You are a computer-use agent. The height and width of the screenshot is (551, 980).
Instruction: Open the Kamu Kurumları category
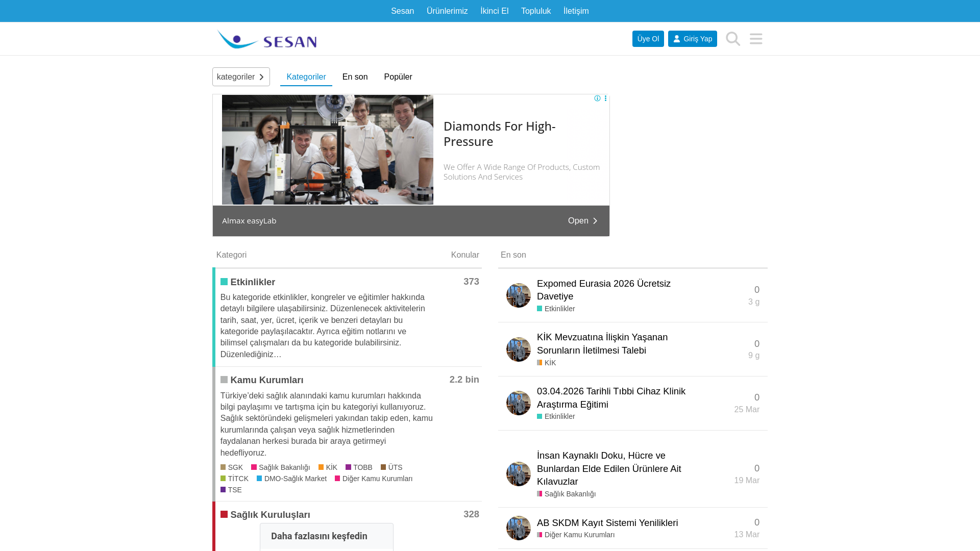[267, 380]
